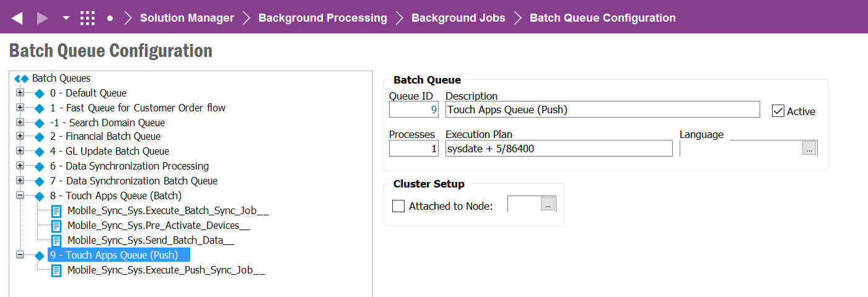The image size is (868, 297).
Task: Open the Attached to Node lookup button
Action: point(548,205)
